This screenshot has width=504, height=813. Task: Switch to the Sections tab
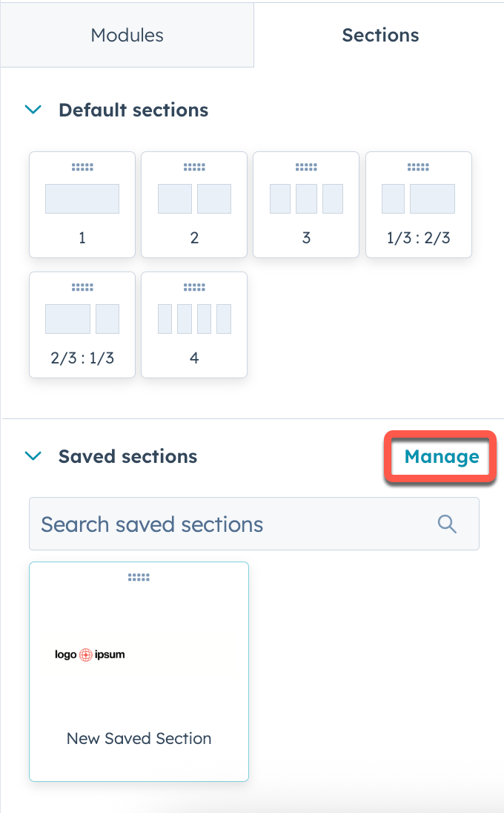tap(380, 35)
